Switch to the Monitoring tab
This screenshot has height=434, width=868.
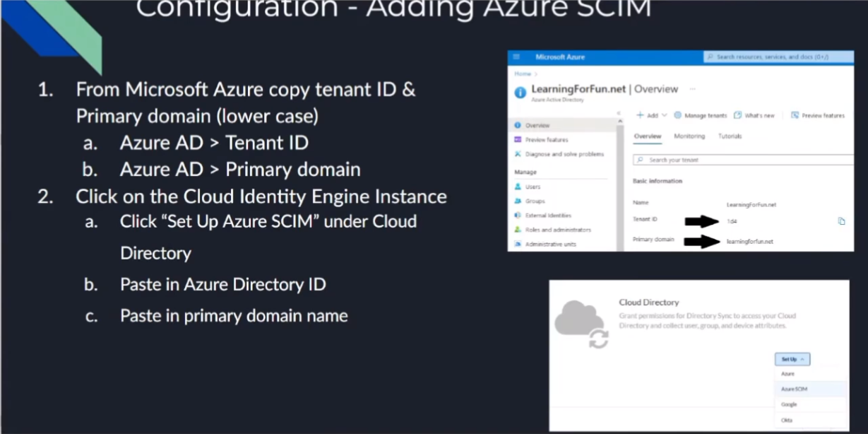pyautogui.click(x=689, y=136)
